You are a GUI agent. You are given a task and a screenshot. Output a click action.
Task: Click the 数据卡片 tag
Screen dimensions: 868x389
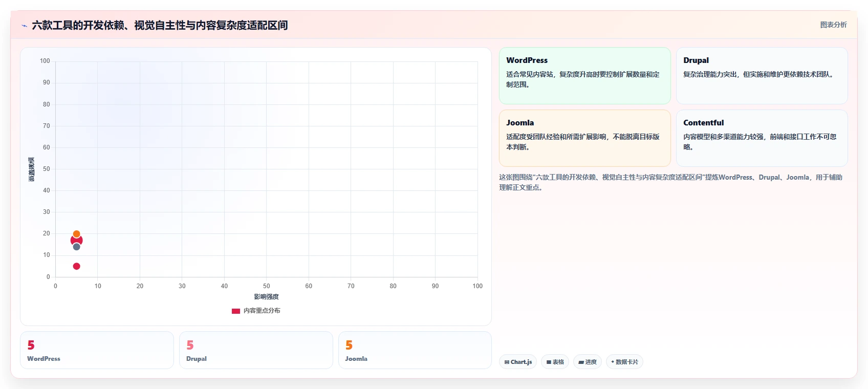pos(624,362)
